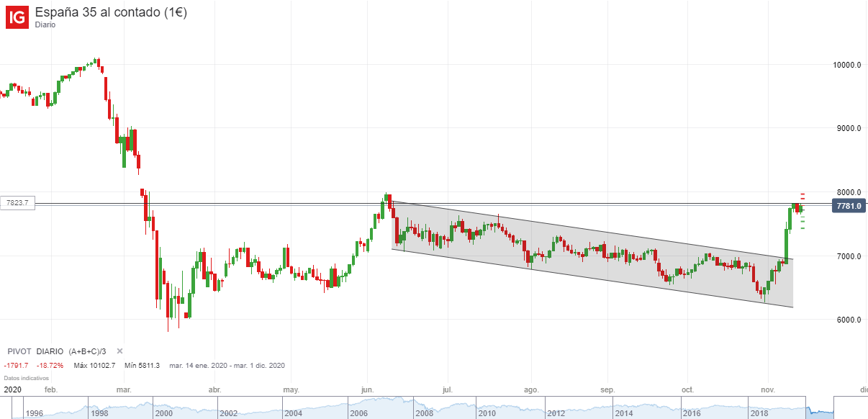
Task: Click the IG logo icon
Action: point(17,17)
